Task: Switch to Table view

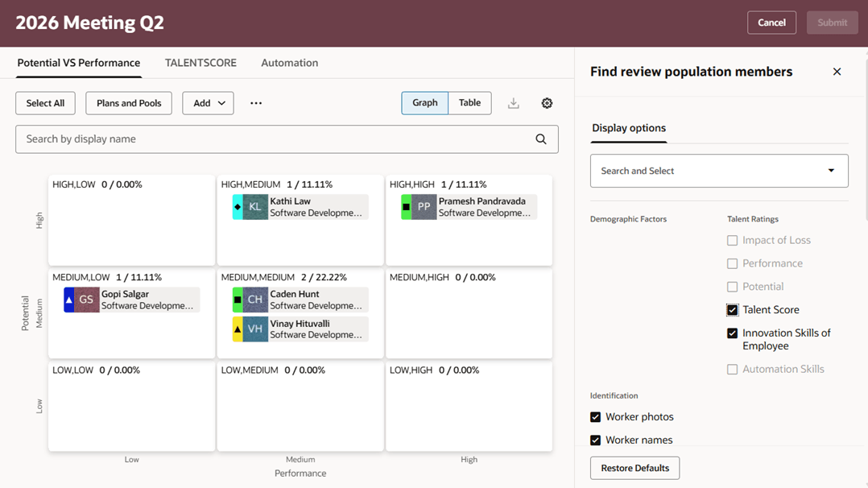Action: click(469, 103)
